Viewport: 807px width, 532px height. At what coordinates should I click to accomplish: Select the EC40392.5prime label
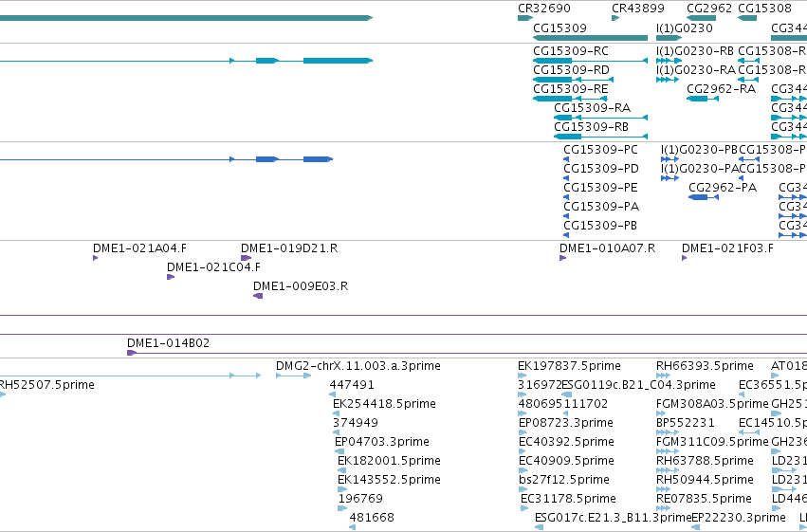click(x=567, y=442)
